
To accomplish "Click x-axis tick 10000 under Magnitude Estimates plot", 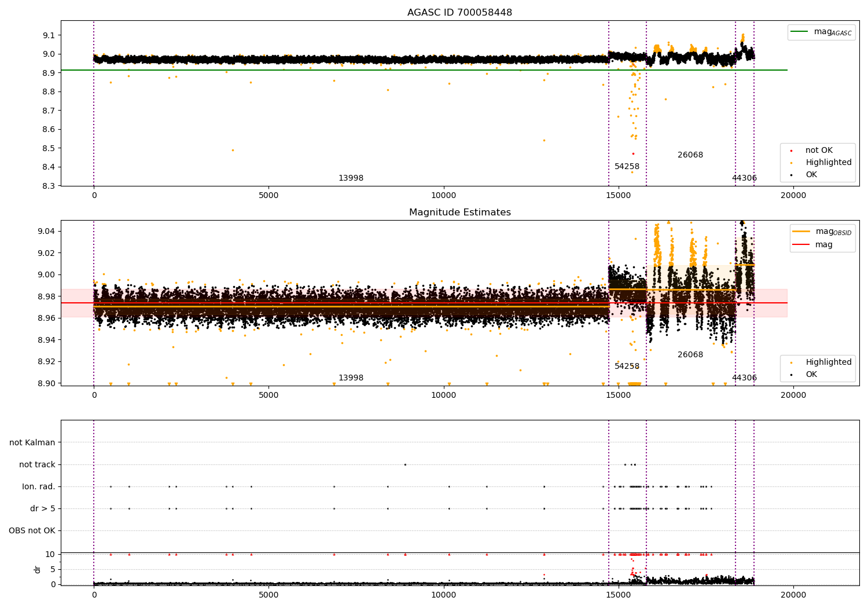I will tap(443, 395).
